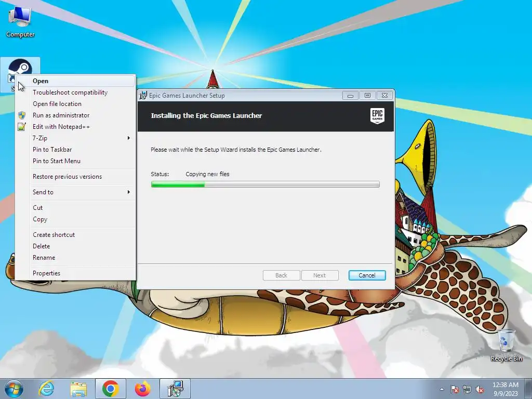This screenshot has width=532, height=399.
Task: Open the Windows Start button
Action: [14, 389]
